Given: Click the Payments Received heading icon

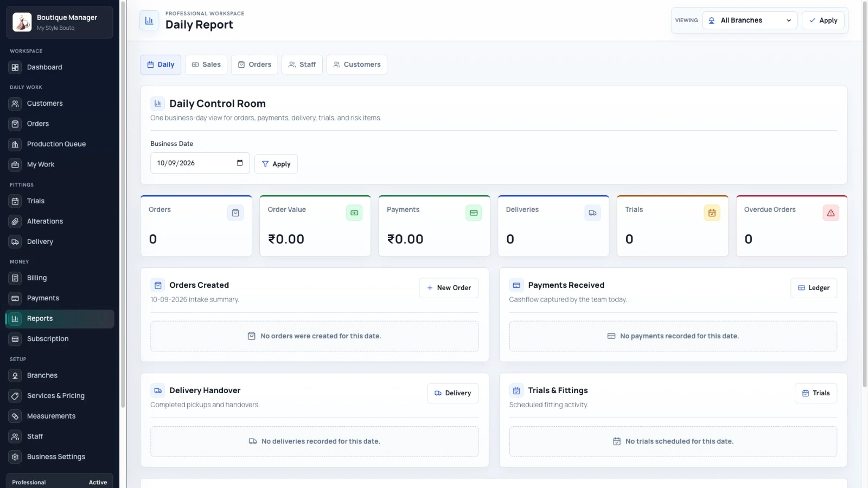Looking at the screenshot, I should click(516, 285).
